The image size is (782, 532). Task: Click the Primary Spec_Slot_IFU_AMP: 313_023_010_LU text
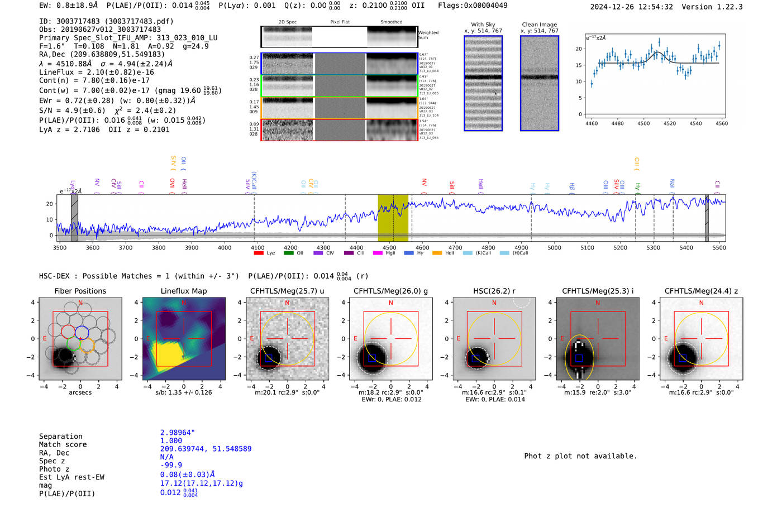[x=128, y=38]
